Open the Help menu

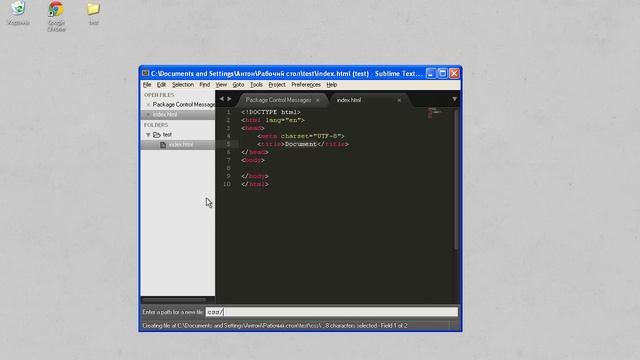[x=331, y=84]
